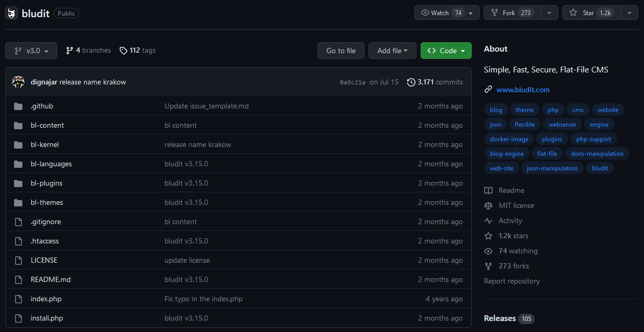
Task: Select the php topic tag
Action: point(553,110)
